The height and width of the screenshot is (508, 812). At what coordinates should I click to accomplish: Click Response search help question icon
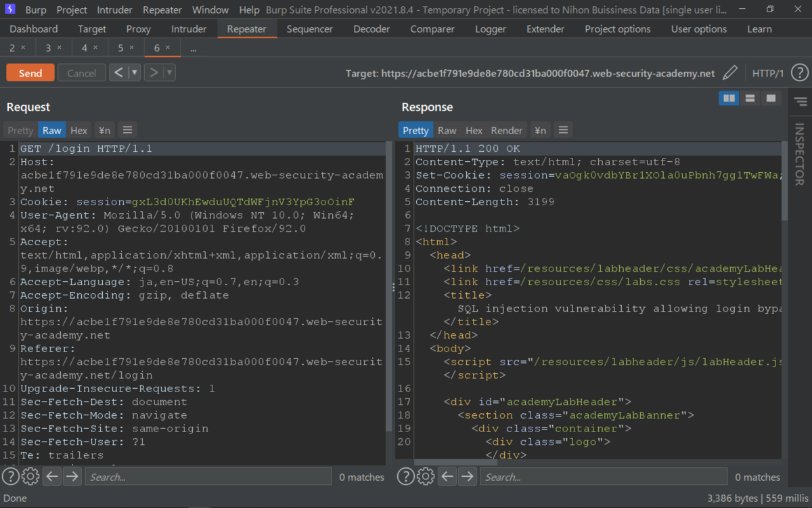pyautogui.click(x=405, y=476)
